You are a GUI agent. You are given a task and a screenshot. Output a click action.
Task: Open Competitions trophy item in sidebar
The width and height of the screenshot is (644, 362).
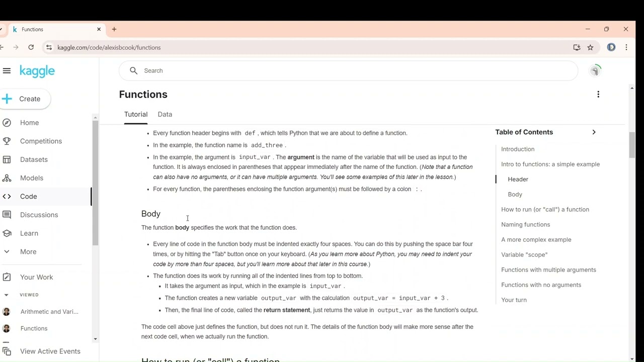[41, 141]
